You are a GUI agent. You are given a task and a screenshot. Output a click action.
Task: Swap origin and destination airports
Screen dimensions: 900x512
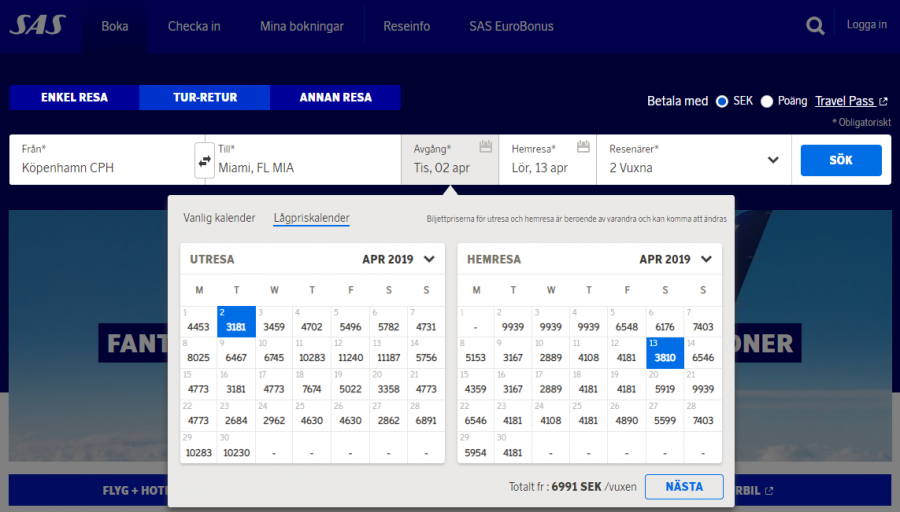coord(204,160)
